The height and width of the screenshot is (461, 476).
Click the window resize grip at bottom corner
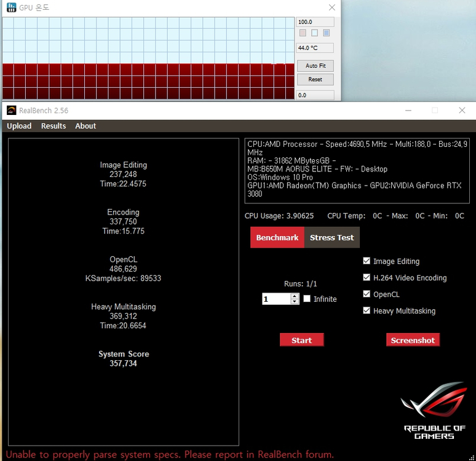(472, 457)
